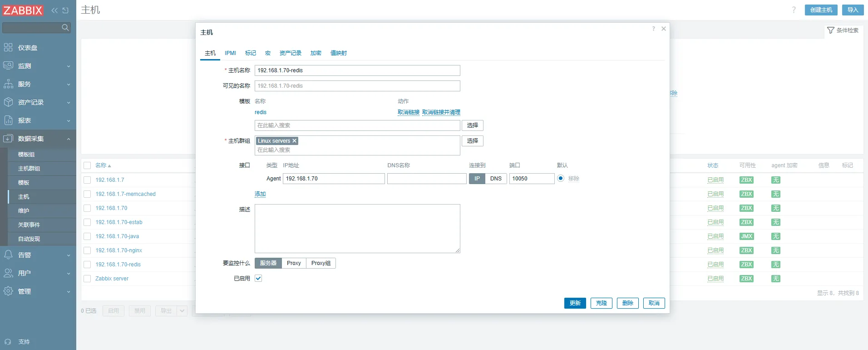Click the 数据采集 data collection icon
Screen dimensions: 868x350
(x=8, y=138)
